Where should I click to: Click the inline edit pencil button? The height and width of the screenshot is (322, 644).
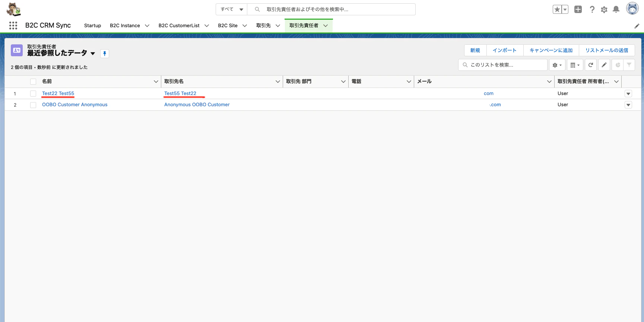[604, 65]
